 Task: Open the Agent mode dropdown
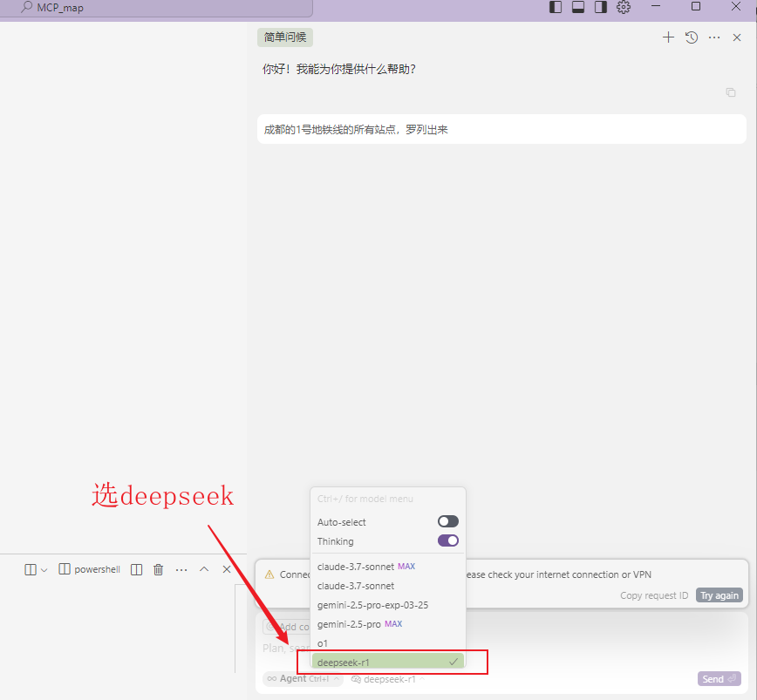coord(303,679)
